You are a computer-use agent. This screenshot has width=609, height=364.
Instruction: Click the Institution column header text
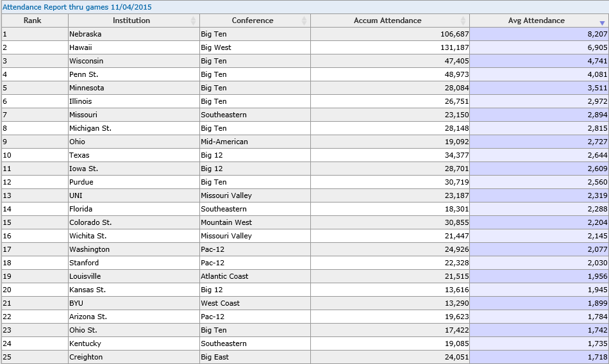(131, 21)
